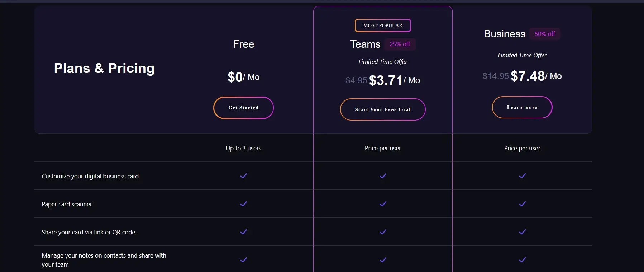Click the Teams $3.71 price
The image size is (644, 272).
386,80
